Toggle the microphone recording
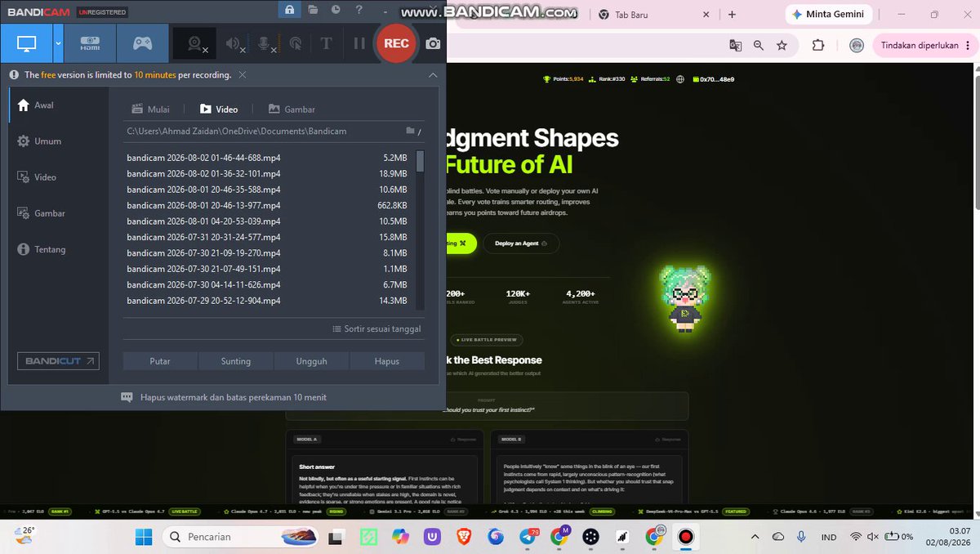Image resolution: width=980 pixels, height=554 pixels. pos(265,44)
